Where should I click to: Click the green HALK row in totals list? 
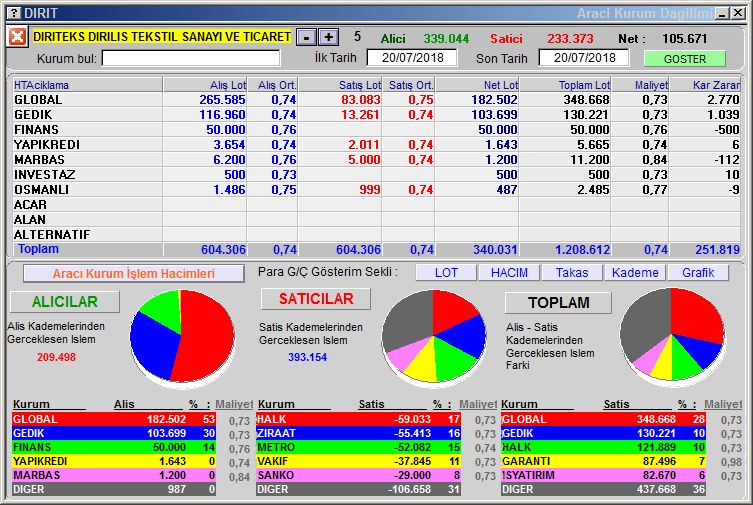click(603, 447)
